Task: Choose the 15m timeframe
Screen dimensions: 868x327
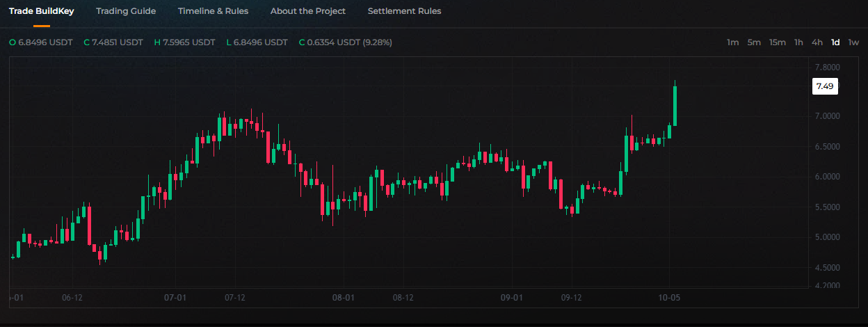Action: [778, 42]
